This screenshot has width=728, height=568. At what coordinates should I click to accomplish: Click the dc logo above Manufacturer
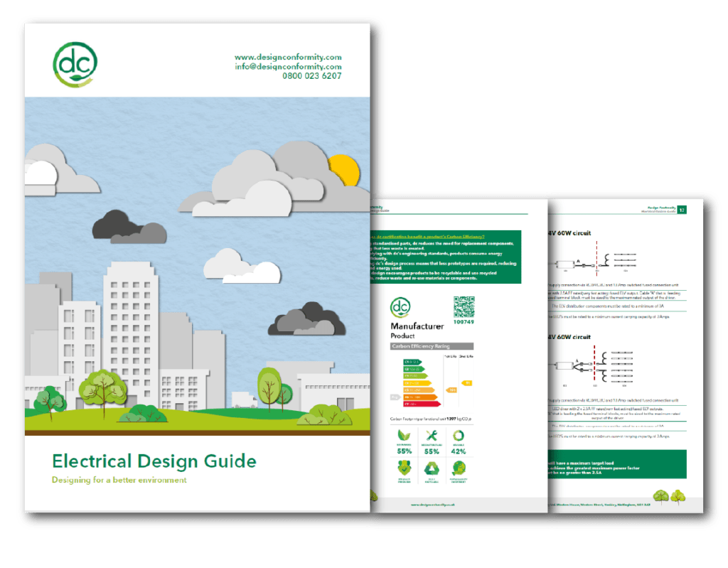[400, 306]
